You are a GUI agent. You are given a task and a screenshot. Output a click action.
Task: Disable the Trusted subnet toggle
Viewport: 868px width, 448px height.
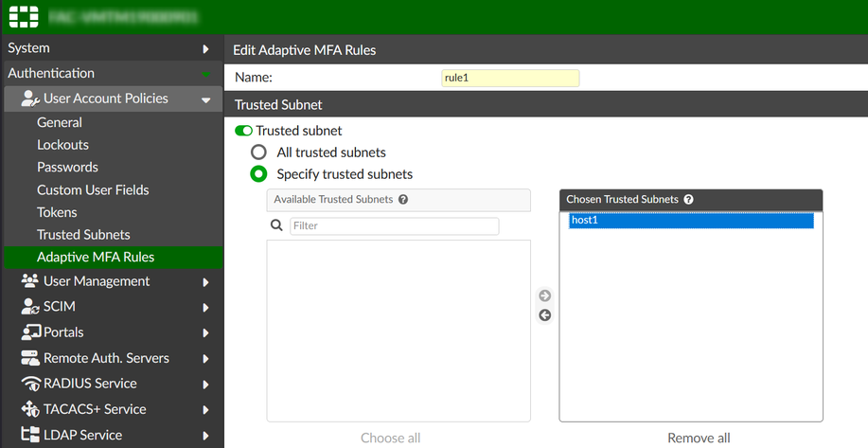click(x=244, y=131)
